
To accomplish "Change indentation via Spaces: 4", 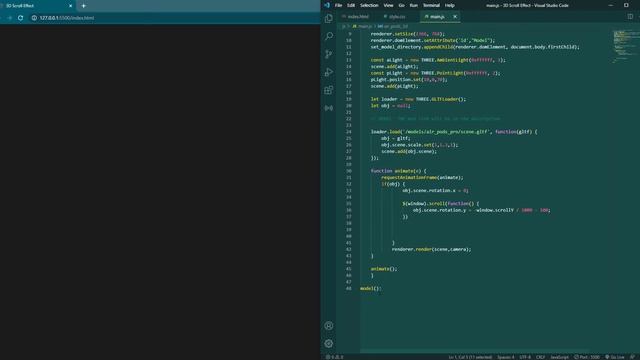I will (506, 357).
